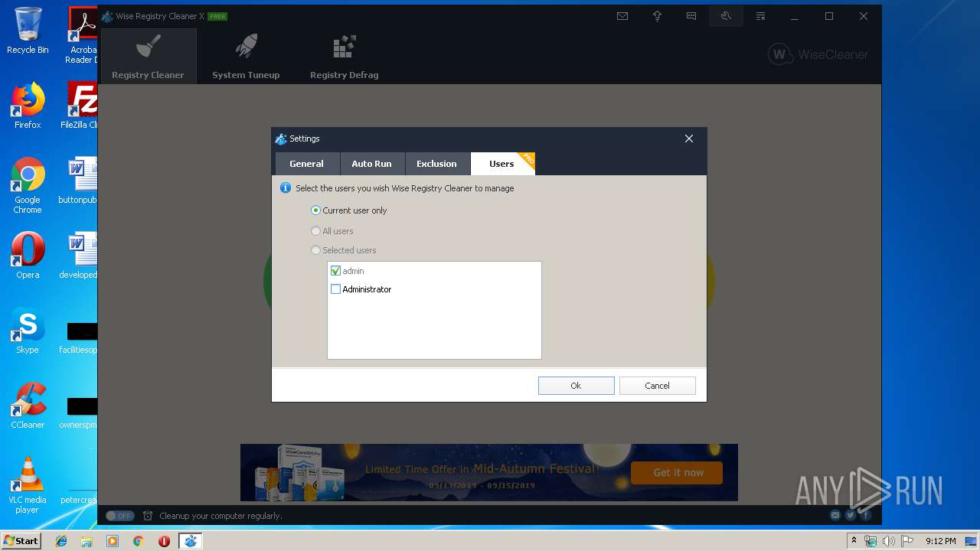The image size is (980, 551).
Task: Cancel the Settings dialog
Action: click(657, 386)
